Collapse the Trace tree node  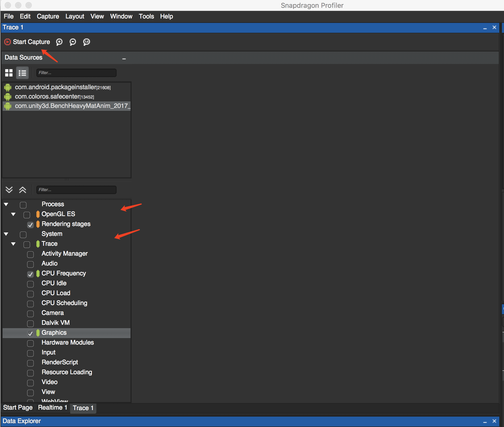point(13,244)
